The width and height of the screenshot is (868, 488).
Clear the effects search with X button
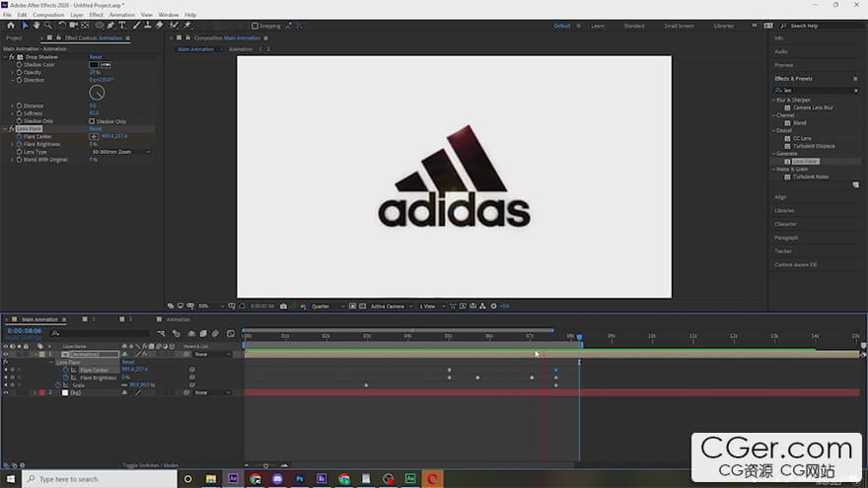pyautogui.click(x=856, y=91)
